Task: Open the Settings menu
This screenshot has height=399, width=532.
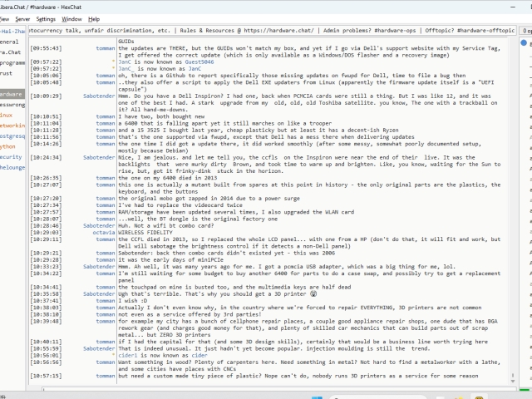Action: point(46,19)
